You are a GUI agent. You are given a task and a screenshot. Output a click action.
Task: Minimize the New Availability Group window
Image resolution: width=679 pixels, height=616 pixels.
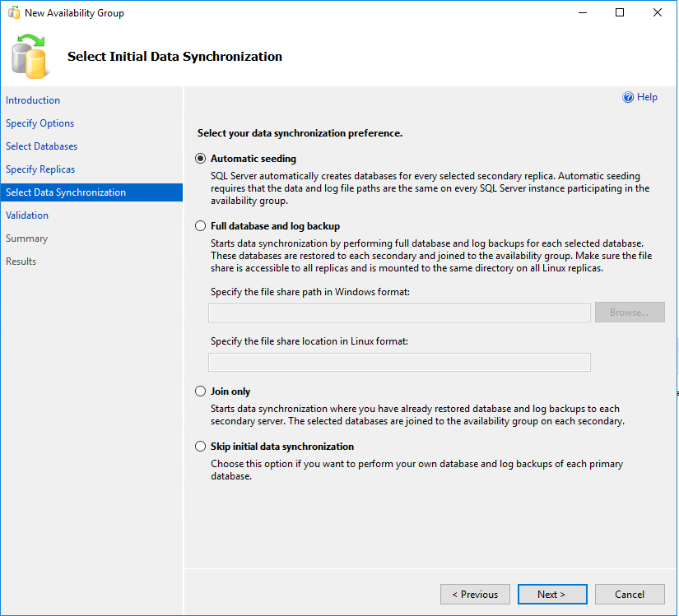583,12
